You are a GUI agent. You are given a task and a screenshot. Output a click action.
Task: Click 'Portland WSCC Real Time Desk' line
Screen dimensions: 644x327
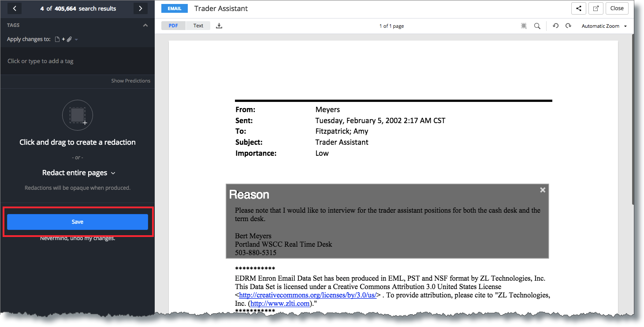click(283, 244)
